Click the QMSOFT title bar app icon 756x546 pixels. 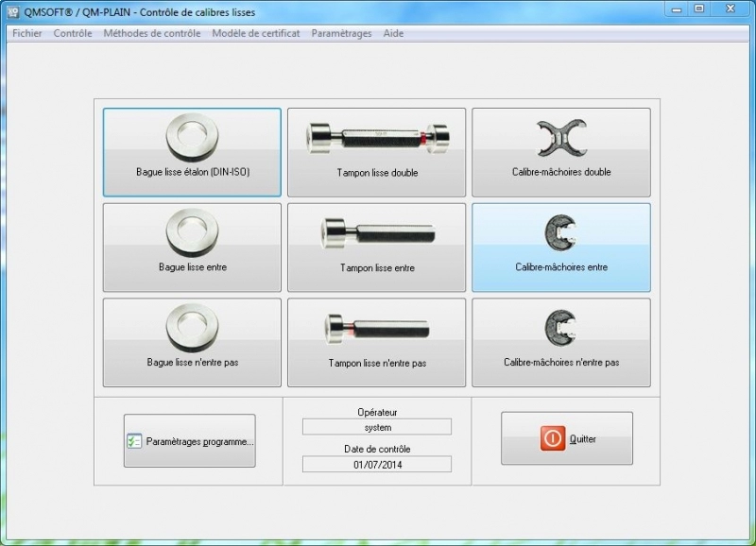click(x=13, y=12)
